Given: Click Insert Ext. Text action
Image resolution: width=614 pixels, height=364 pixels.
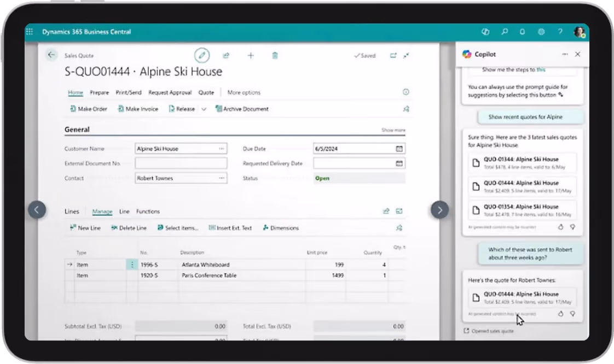Looking at the screenshot, I should 230,228.
